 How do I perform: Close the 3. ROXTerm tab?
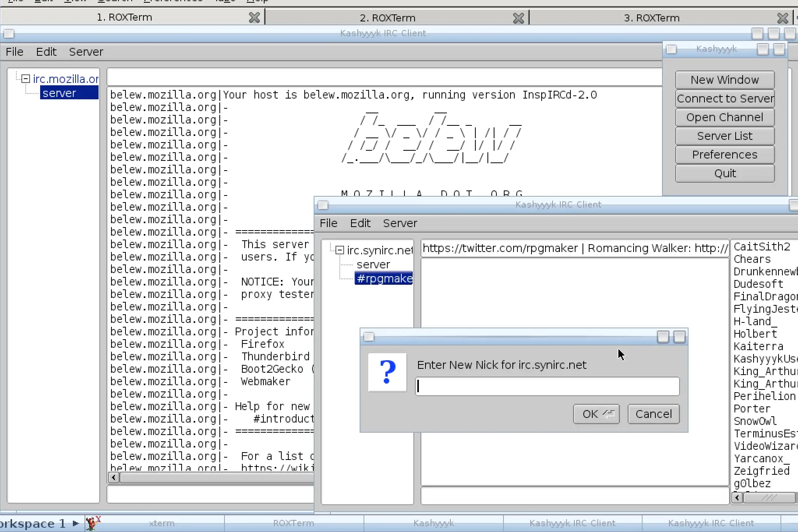point(782,18)
